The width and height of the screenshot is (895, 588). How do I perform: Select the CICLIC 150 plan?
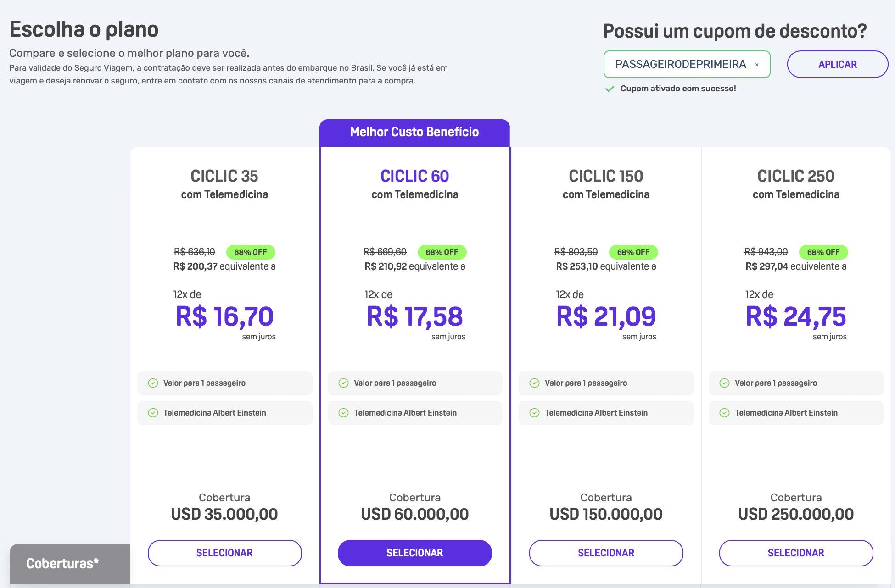tap(606, 553)
